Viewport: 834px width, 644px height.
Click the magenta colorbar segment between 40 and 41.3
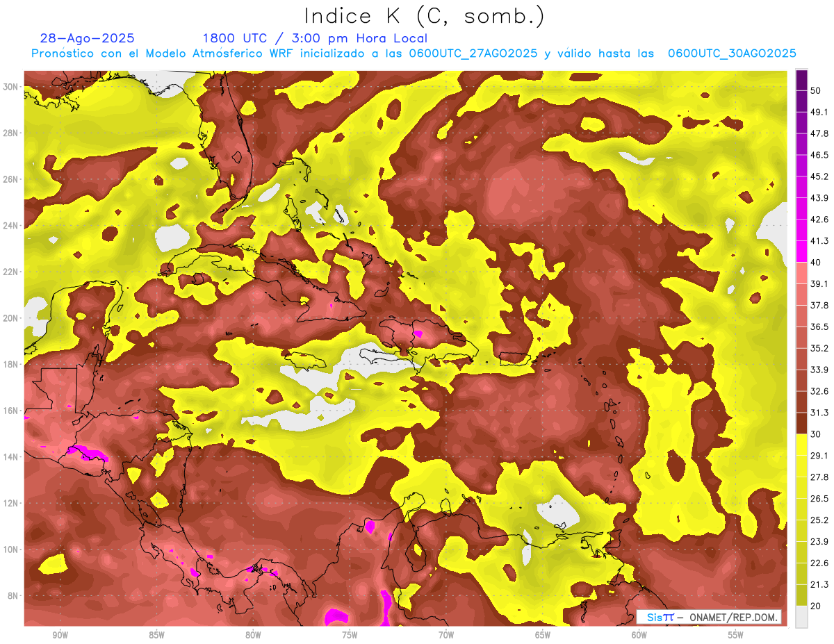801,251
